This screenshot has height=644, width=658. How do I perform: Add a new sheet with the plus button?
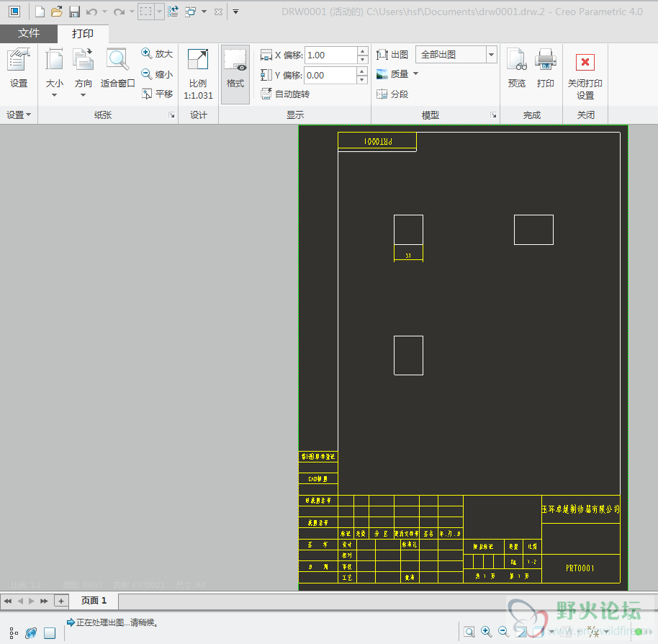pyautogui.click(x=61, y=601)
